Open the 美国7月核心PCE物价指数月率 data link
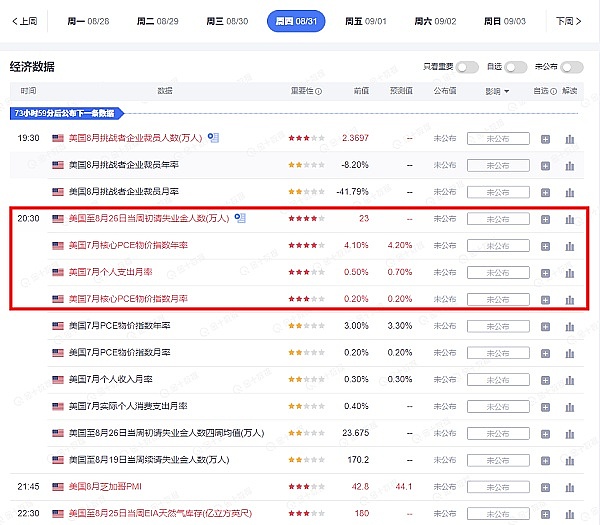The width and height of the screenshot is (600, 525). pos(128,299)
